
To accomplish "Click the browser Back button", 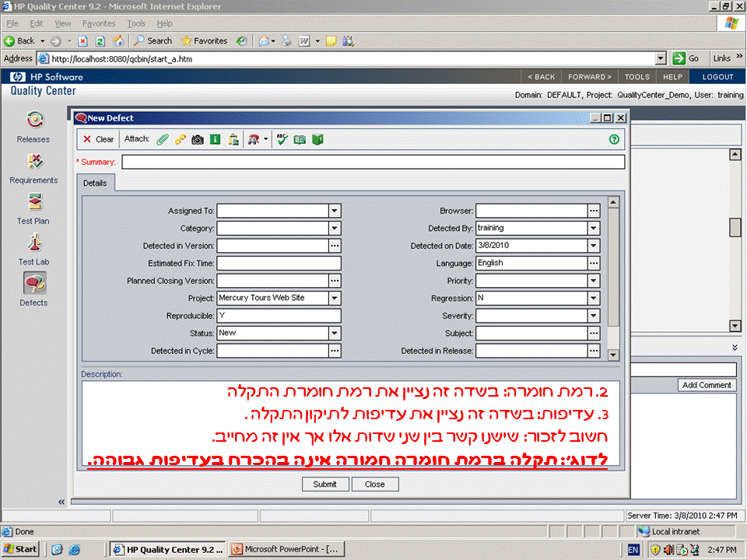I will (19, 41).
